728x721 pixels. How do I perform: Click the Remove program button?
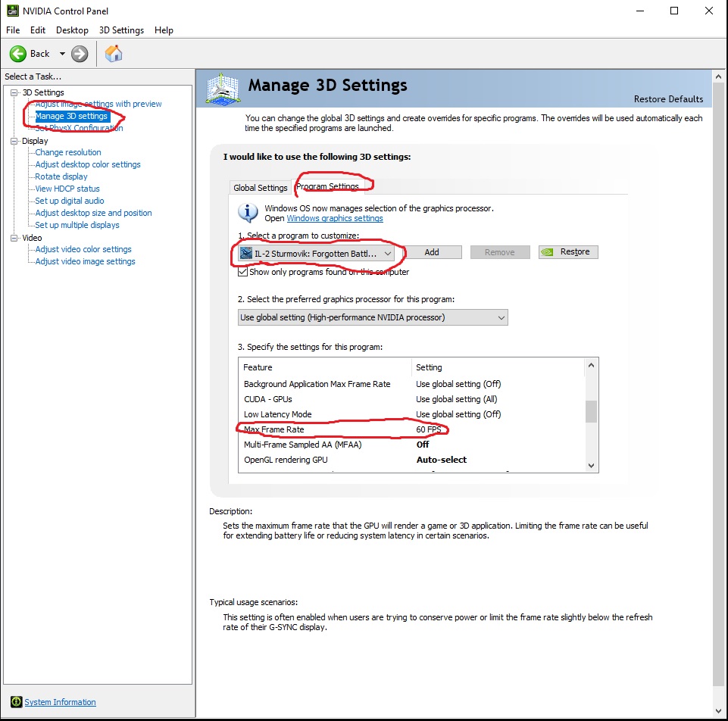(x=500, y=252)
